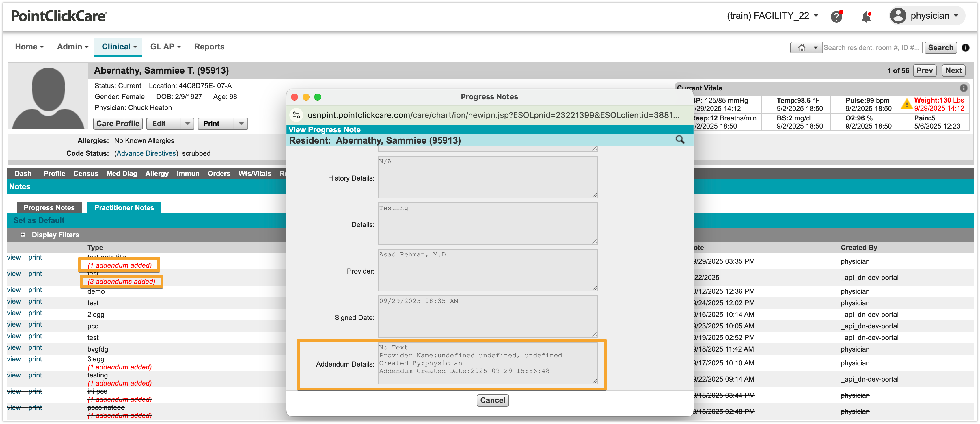Click the popup address bar URL
Image resolution: width=980 pixels, height=424 pixels.
[493, 115]
